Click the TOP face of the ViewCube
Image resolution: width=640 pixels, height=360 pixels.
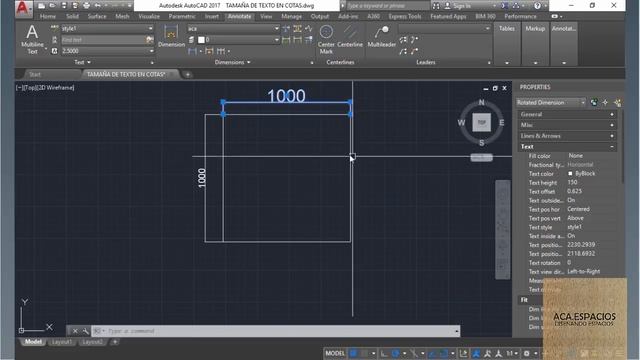pos(482,122)
